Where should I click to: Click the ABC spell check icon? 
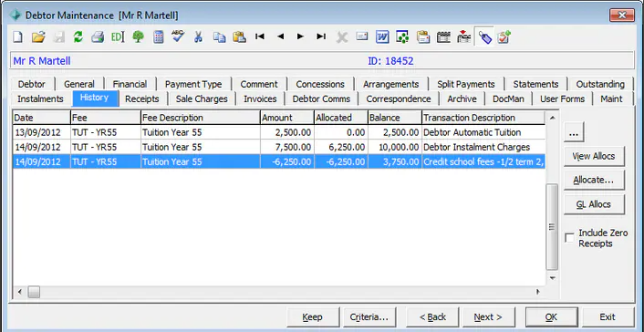click(178, 36)
